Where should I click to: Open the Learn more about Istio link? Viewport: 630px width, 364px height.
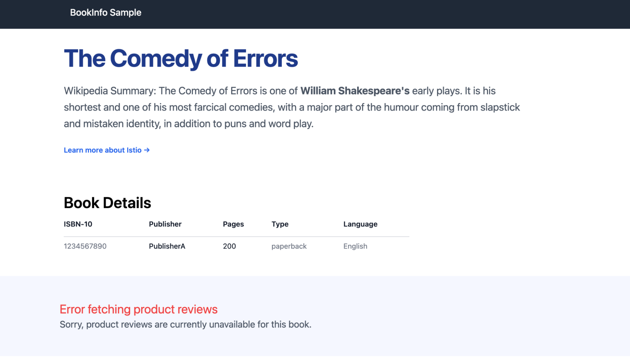coord(103,150)
